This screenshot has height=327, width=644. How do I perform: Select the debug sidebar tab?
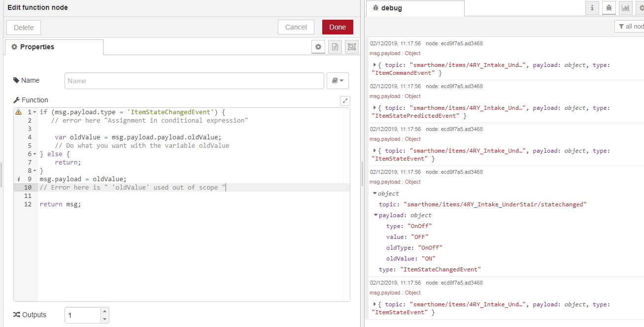pos(414,8)
